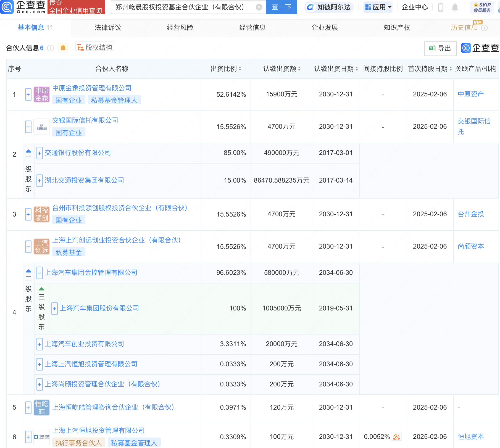This screenshot has width=500, height=448.
Task: Open SVIP member service badge
Action: (482, 7)
